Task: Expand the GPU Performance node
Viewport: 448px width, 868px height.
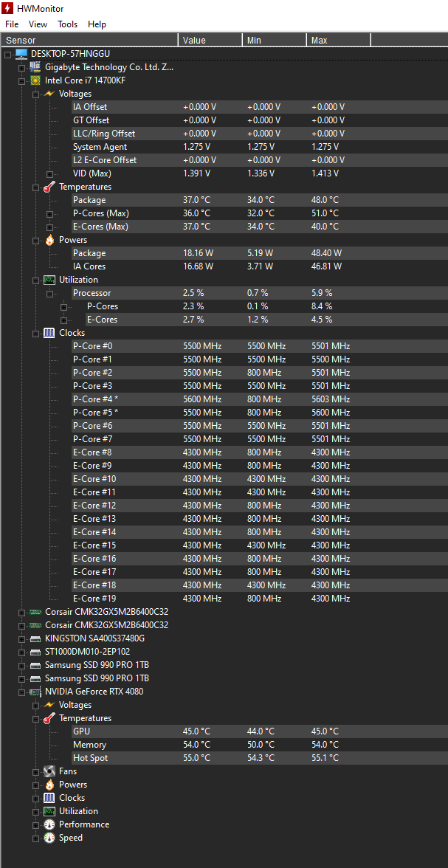Action: coord(35,825)
